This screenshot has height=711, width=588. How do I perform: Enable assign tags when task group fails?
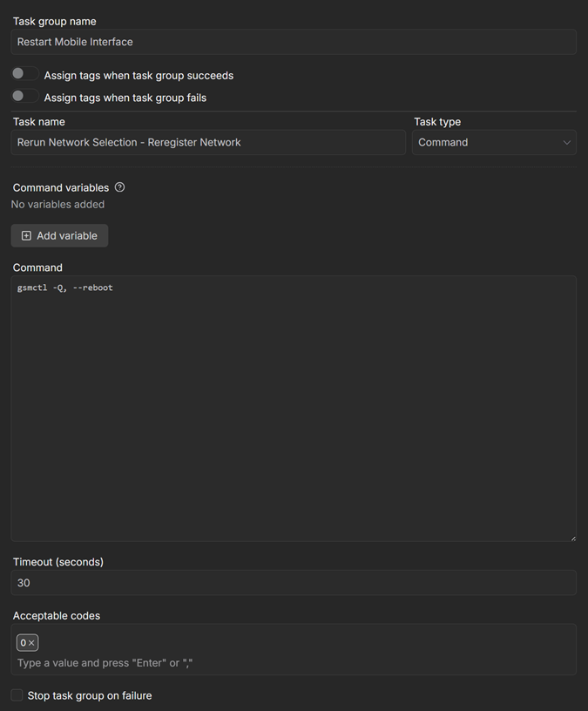tap(24, 97)
